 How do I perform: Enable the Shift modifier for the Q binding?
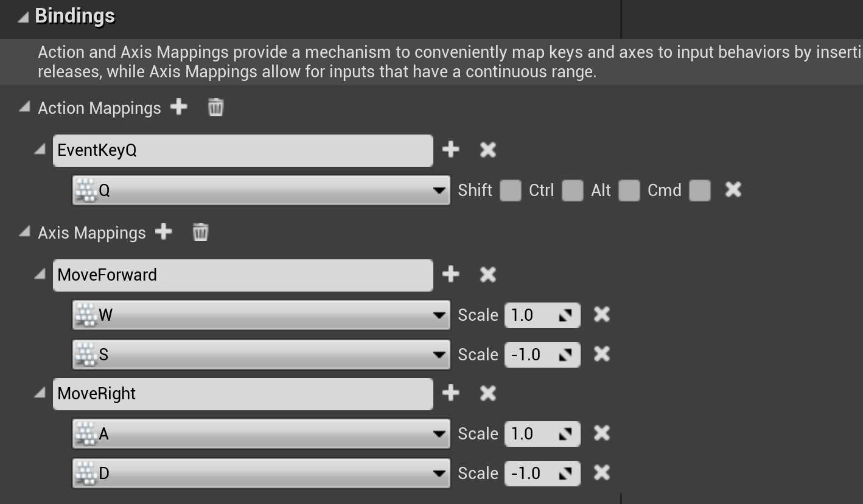[511, 190]
